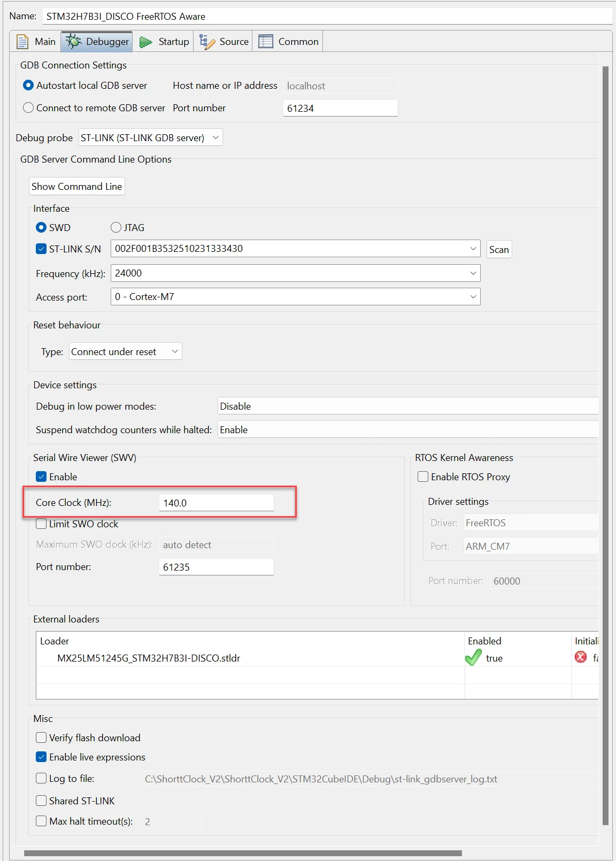Check Max halt timeout(s) option
This screenshot has width=616, height=861.
point(41,821)
